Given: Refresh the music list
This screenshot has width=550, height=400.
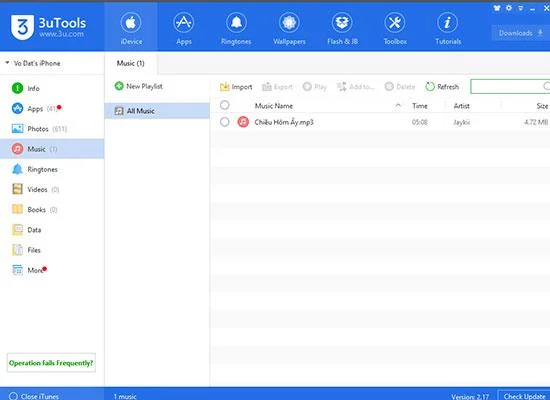Looking at the screenshot, I should click(x=442, y=87).
